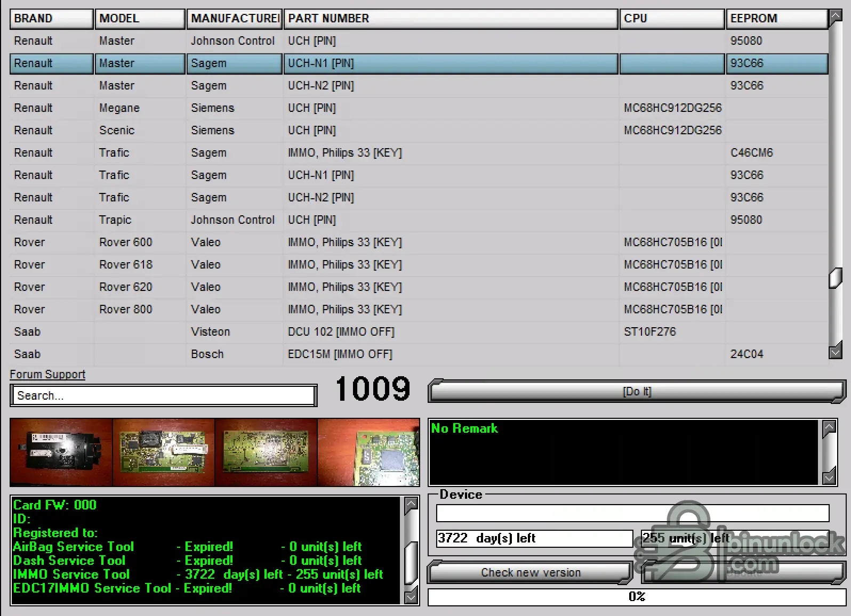Image resolution: width=851 pixels, height=616 pixels.
Task: Click the 'Dash Service Tool' license line
Action: tap(187, 561)
